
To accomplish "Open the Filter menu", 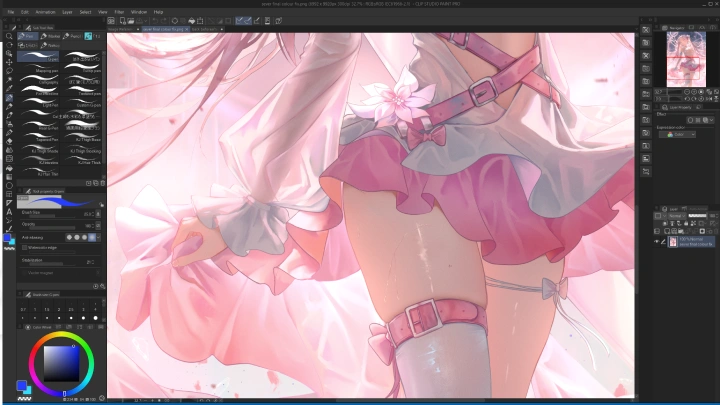I will click(119, 12).
